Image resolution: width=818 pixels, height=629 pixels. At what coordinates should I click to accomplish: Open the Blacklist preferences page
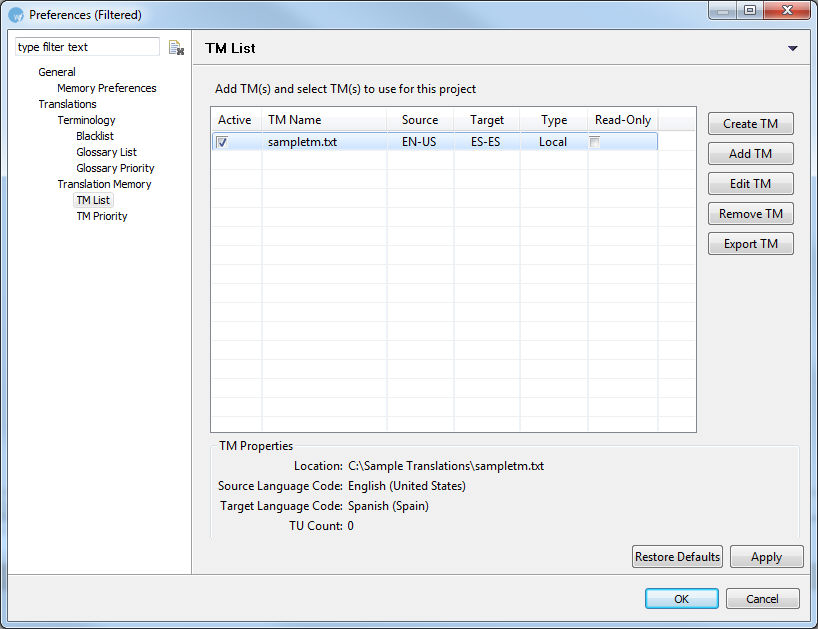point(95,136)
